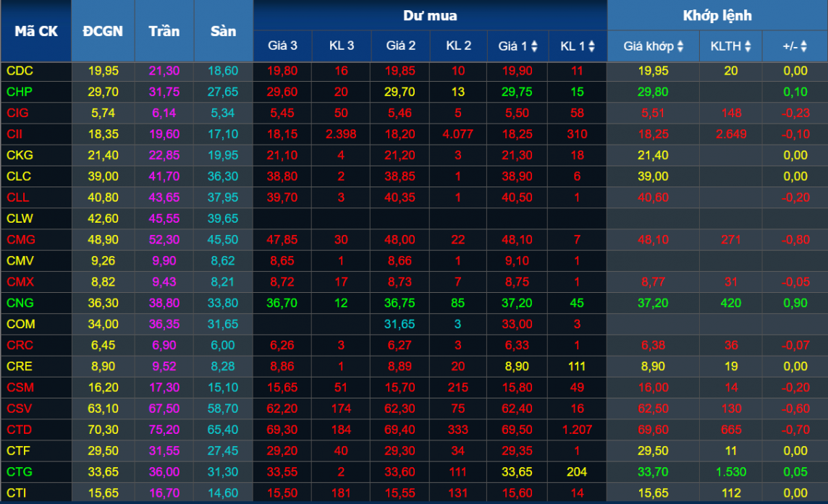This screenshot has width=828, height=504.
Task: Click CNG change value 0,90
Action: click(795, 303)
